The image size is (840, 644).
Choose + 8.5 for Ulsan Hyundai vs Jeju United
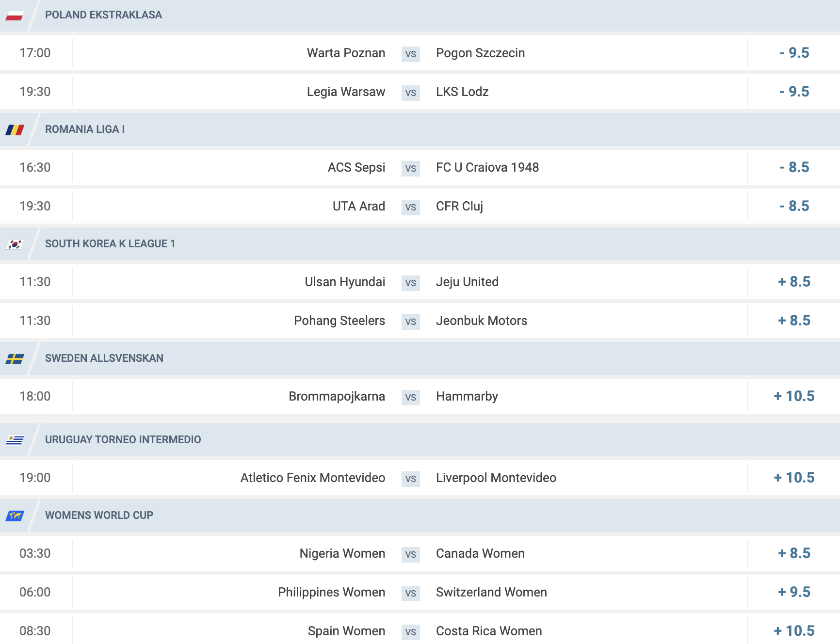794,282
